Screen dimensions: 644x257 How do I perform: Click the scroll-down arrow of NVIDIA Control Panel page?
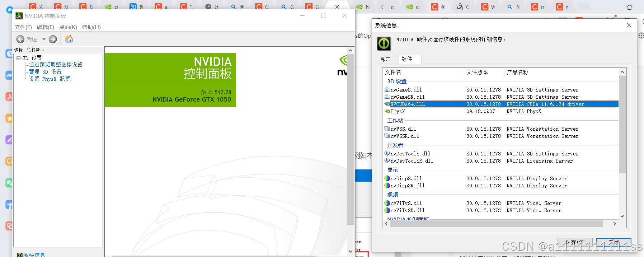[351, 251]
